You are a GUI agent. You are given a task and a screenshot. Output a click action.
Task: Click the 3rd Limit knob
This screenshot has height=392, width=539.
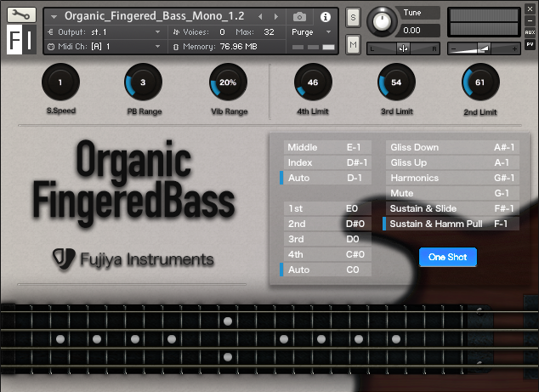tap(396, 82)
